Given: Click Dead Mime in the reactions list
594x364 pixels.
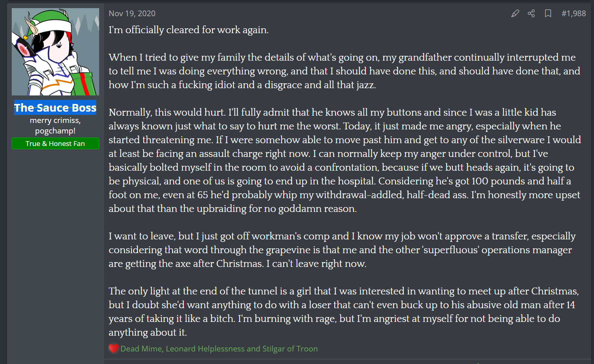Looking at the screenshot, I should click(x=141, y=349).
